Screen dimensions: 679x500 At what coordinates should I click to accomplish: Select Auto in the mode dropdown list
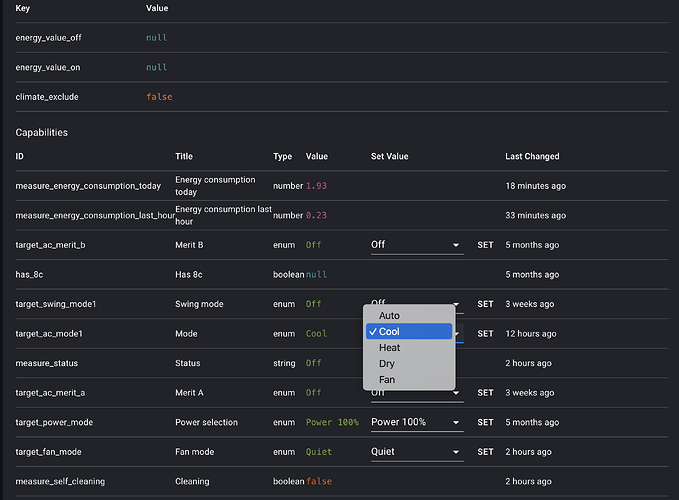390,316
